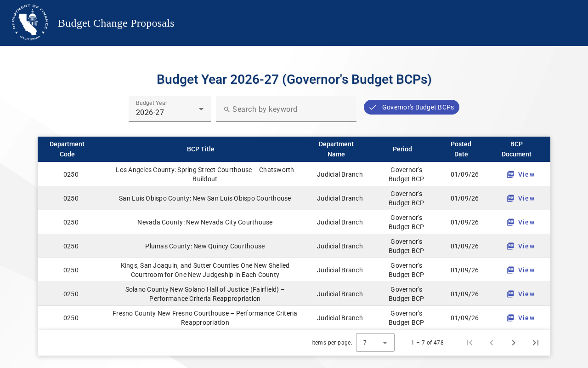Screen dimensions: 588x368
Task: Open PDF icon for New Quincy Courthouse row
Action: pyautogui.click(x=510, y=246)
